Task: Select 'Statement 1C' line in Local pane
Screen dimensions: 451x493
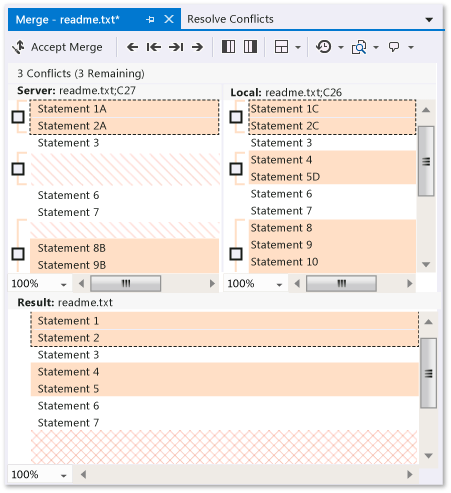Action: coord(332,109)
